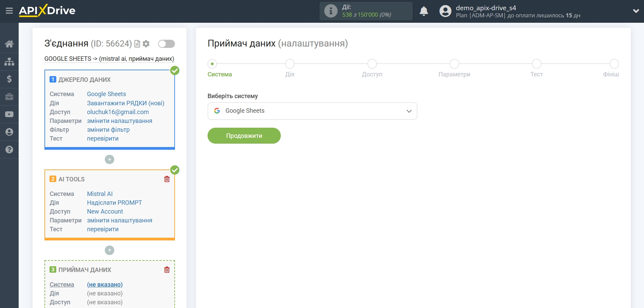644x308 pixels.
Task: Open connection settings gear icon
Action: (x=146, y=44)
